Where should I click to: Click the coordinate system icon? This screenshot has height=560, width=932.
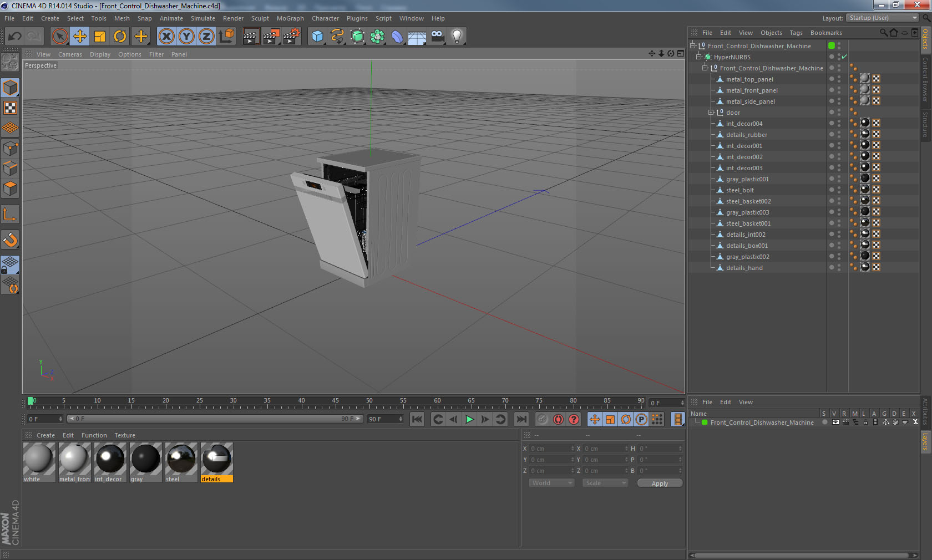click(226, 37)
